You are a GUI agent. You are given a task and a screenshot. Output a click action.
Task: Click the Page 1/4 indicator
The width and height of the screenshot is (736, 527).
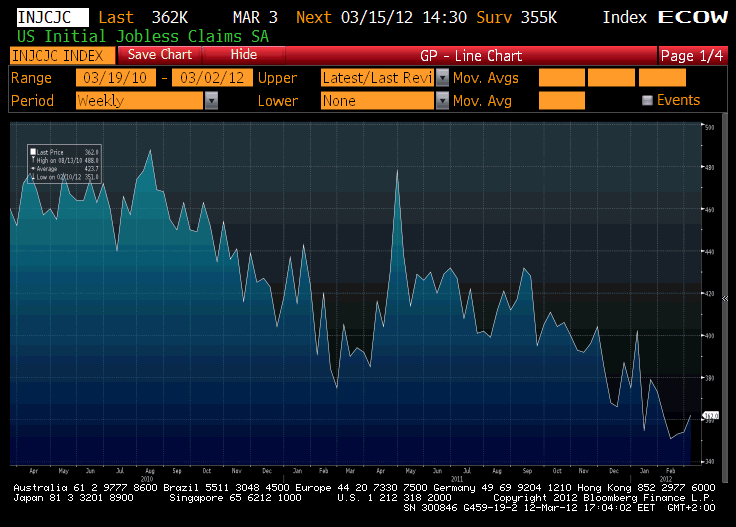coord(692,56)
